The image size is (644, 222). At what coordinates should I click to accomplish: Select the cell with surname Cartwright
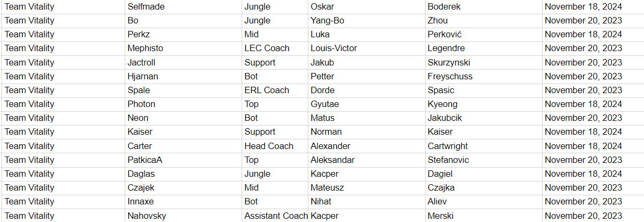coord(483,146)
